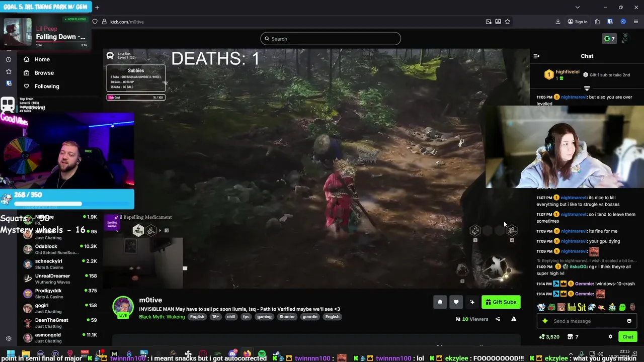644x362 pixels.
Task: Click the Gift Subs button
Action: click(x=501, y=302)
